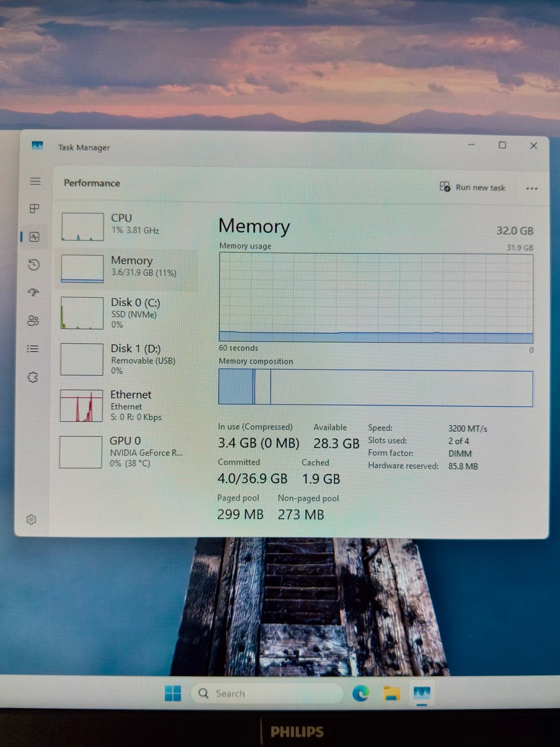Select Disk 0 (C:) entry

128,313
